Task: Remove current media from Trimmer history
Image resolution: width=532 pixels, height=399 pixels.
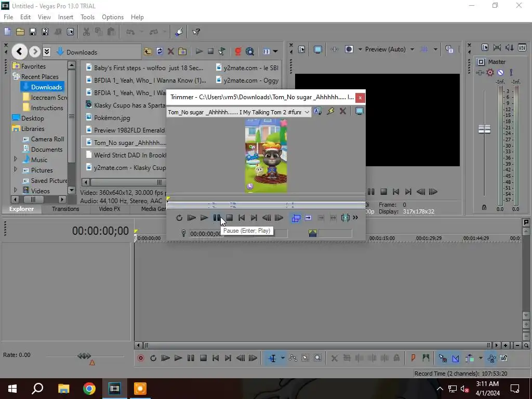Action: tap(343, 111)
